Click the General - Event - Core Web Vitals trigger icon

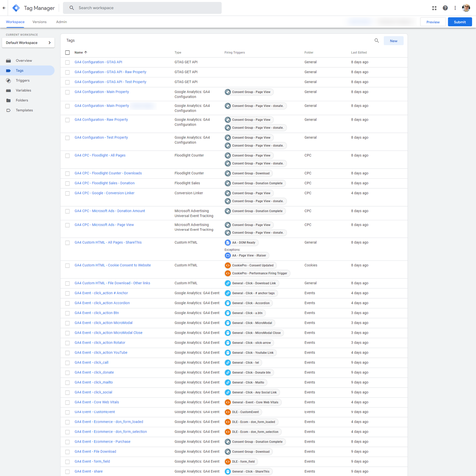(x=228, y=402)
